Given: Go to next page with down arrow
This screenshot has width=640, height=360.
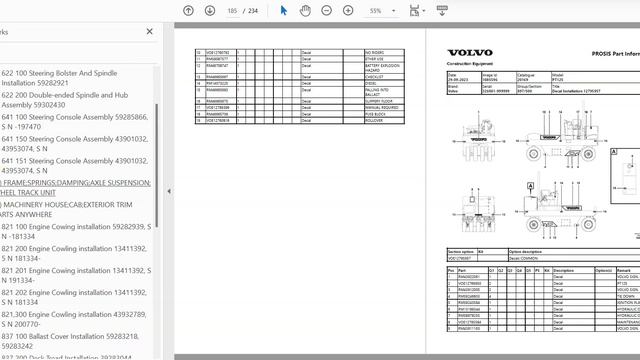Looking at the screenshot, I should coord(210,11).
